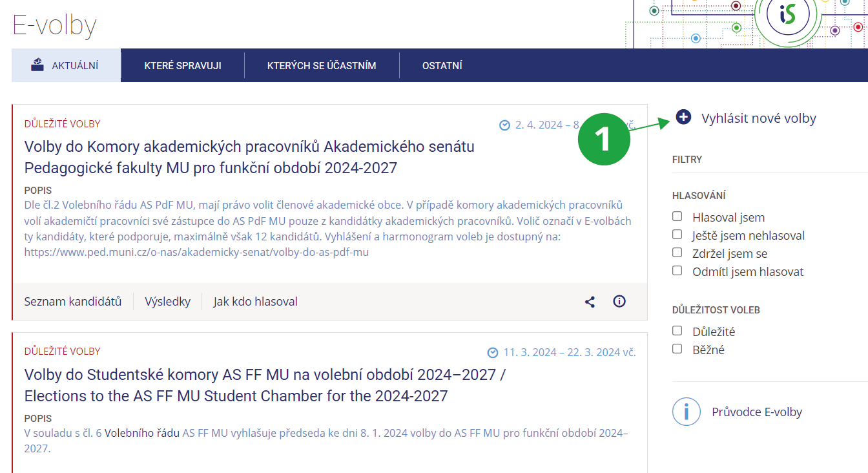Go to the Ostatní tab
This screenshot has width=868, height=473.
(442, 65)
